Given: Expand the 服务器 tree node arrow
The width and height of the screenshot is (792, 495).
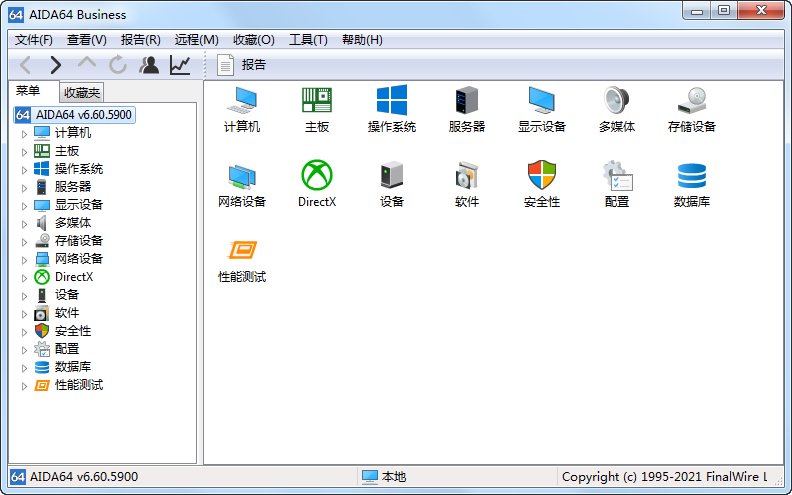Looking at the screenshot, I should coord(24,188).
